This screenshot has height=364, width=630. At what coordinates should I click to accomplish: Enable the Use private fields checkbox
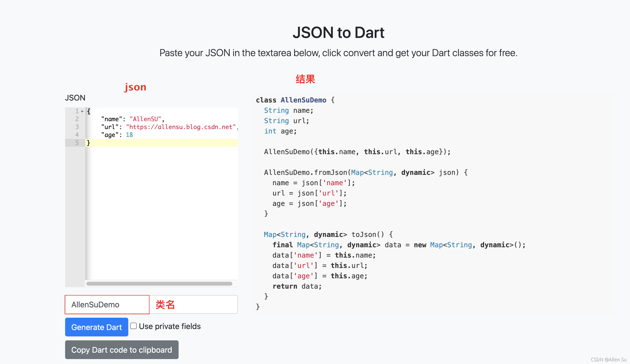point(133,326)
